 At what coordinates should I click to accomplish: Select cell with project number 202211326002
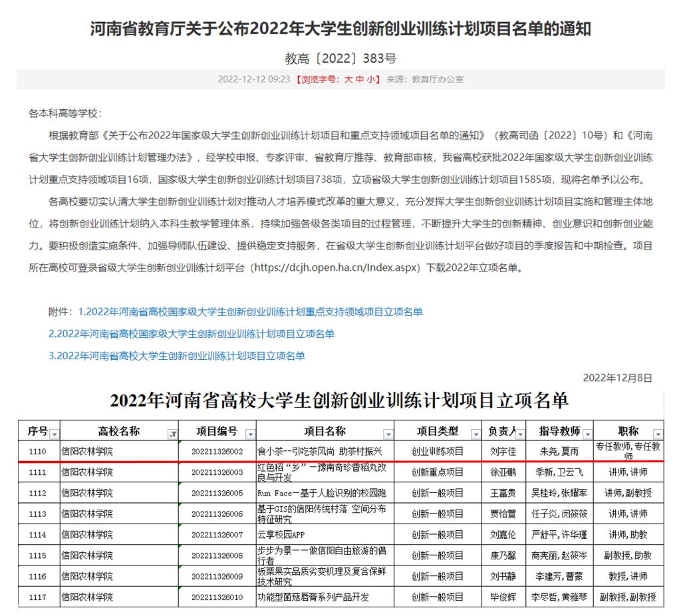pos(217,452)
